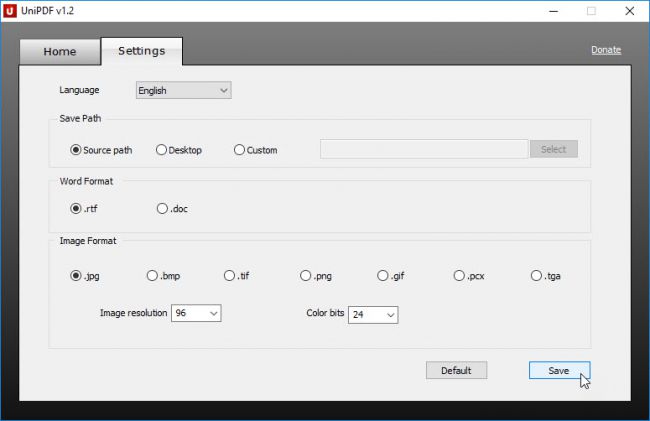
Task: Select .jpg image format
Action: [85, 276]
